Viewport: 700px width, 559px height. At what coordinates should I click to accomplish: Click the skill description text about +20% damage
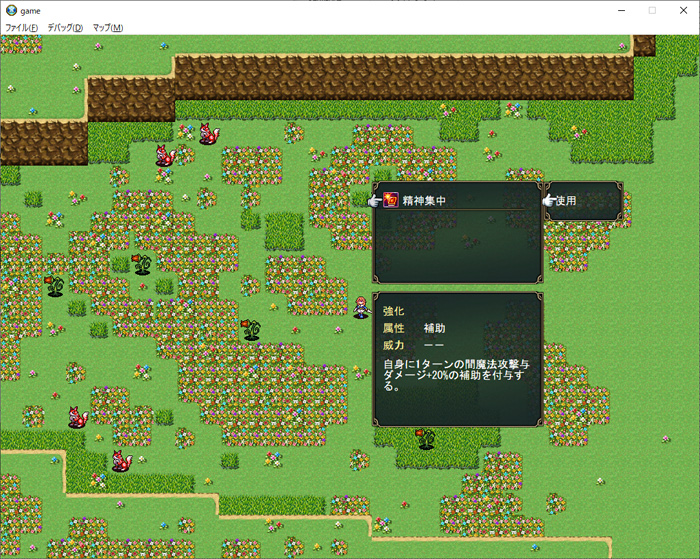[456, 375]
